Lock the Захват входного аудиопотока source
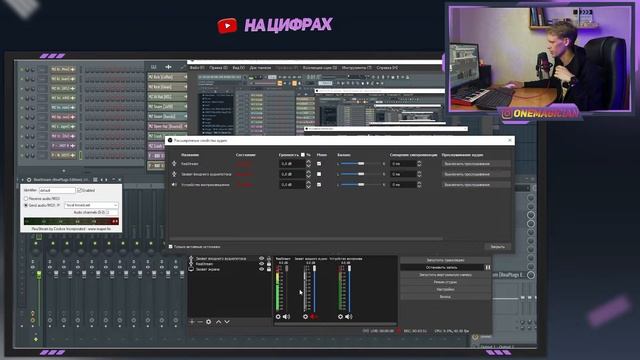Viewport: 640px width, 360px height. (269, 259)
